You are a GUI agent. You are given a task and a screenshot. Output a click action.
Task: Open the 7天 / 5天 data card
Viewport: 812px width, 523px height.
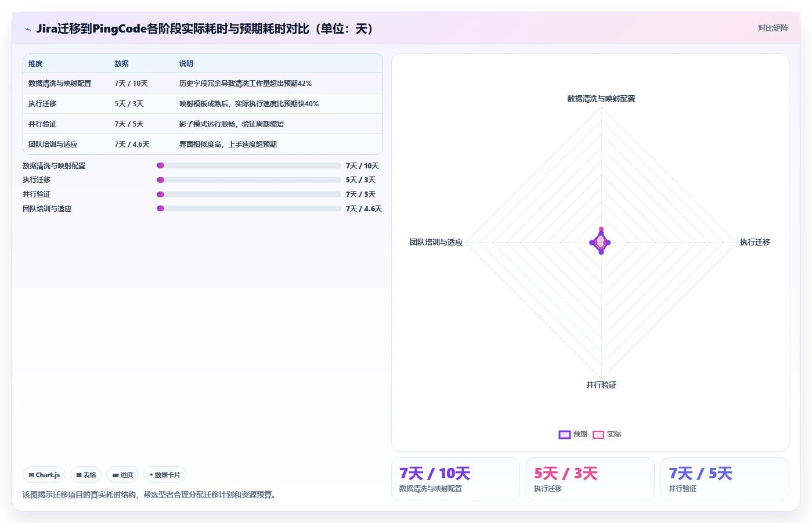[x=725, y=479]
